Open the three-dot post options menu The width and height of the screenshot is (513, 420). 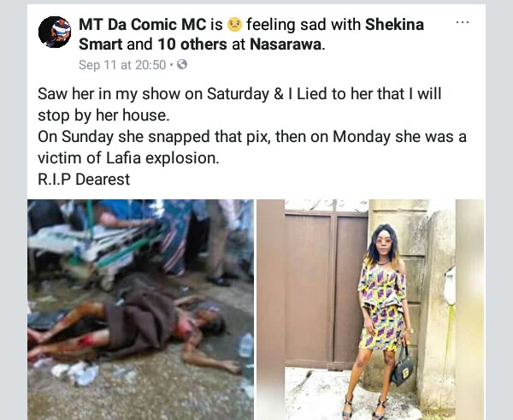point(463,22)
